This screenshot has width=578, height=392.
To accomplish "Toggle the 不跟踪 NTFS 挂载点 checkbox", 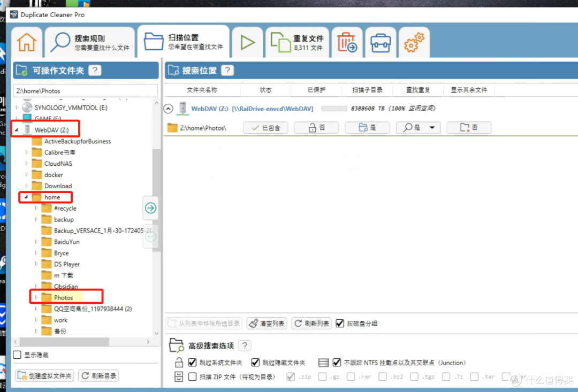I will pos(337,363).
